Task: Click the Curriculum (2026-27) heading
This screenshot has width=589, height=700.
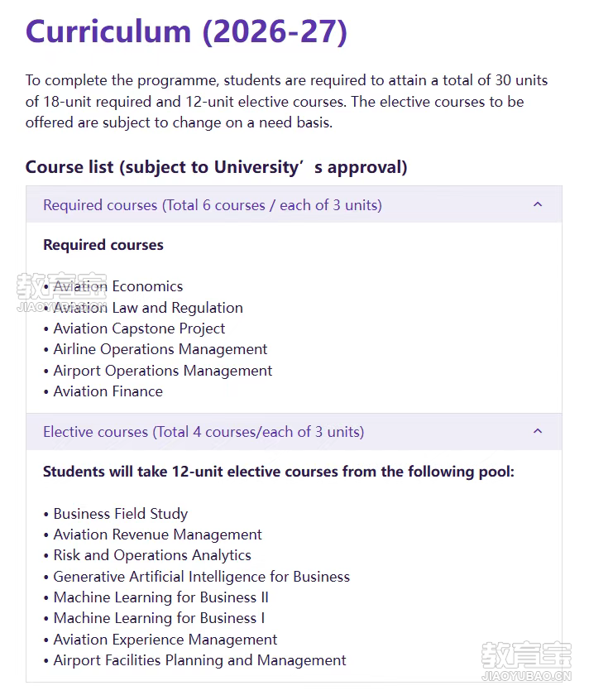Action: click(186, 31)
